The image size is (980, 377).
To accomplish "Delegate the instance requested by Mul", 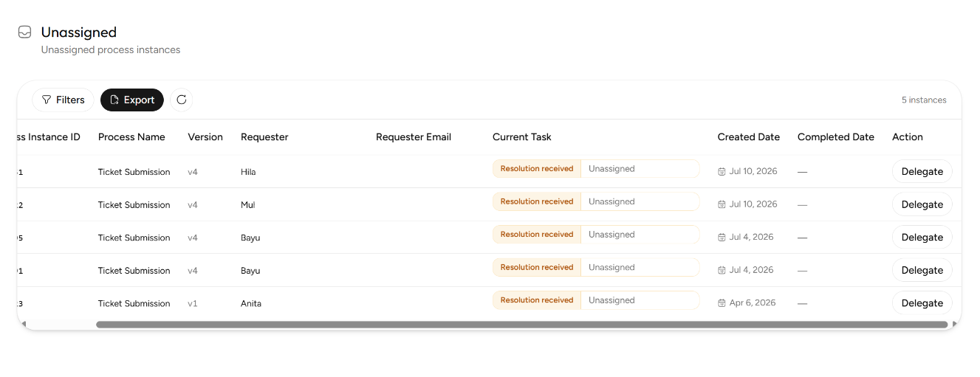I will click(x=922, y=204).
